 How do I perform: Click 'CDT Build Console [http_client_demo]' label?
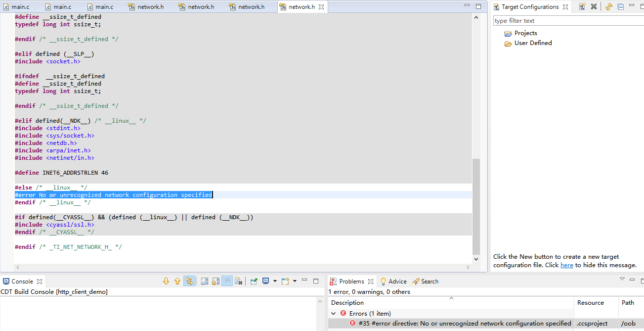point(54,292)
